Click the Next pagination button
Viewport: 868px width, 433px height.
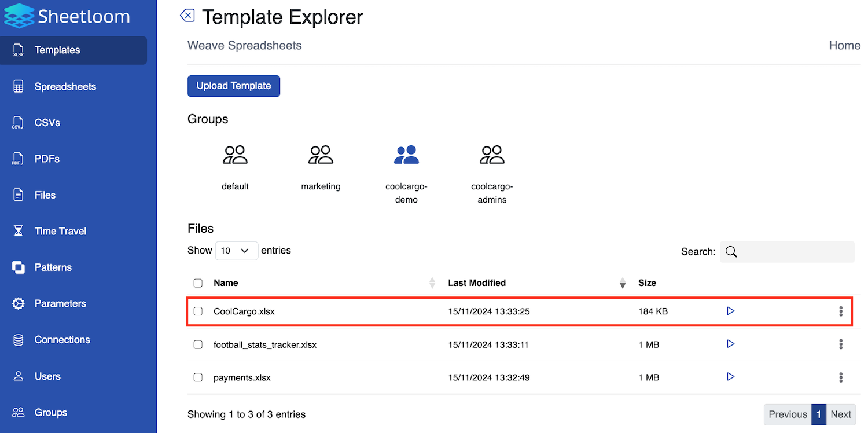[x=841, y=414]
